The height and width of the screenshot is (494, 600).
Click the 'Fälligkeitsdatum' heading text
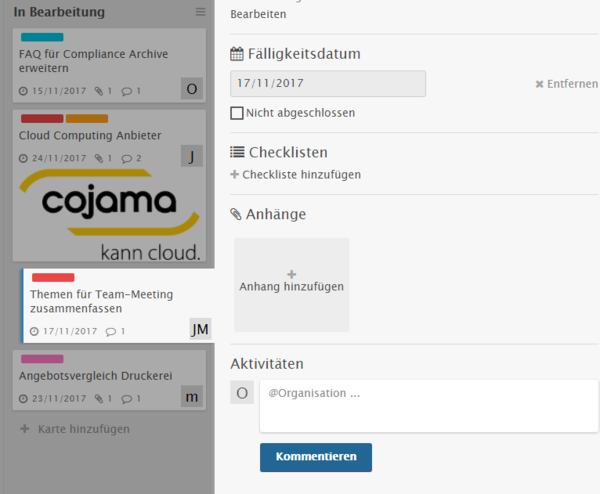tap(304, 54)
